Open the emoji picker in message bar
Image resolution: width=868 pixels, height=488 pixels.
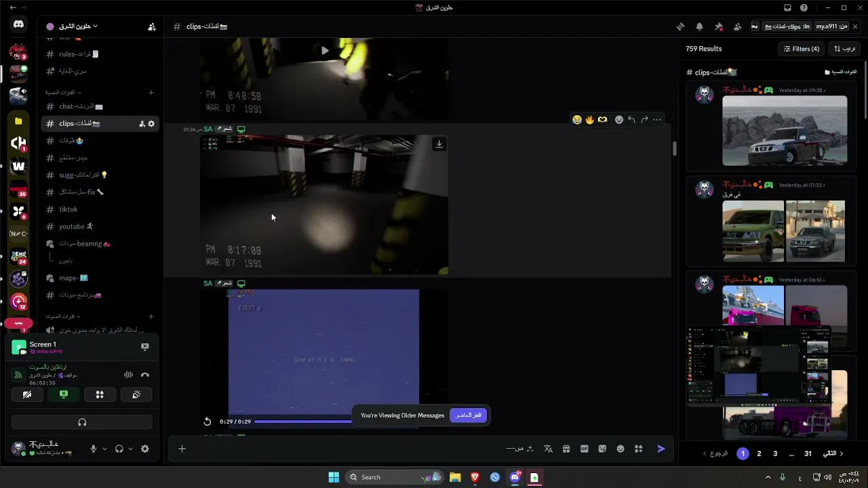coord(620,449)
